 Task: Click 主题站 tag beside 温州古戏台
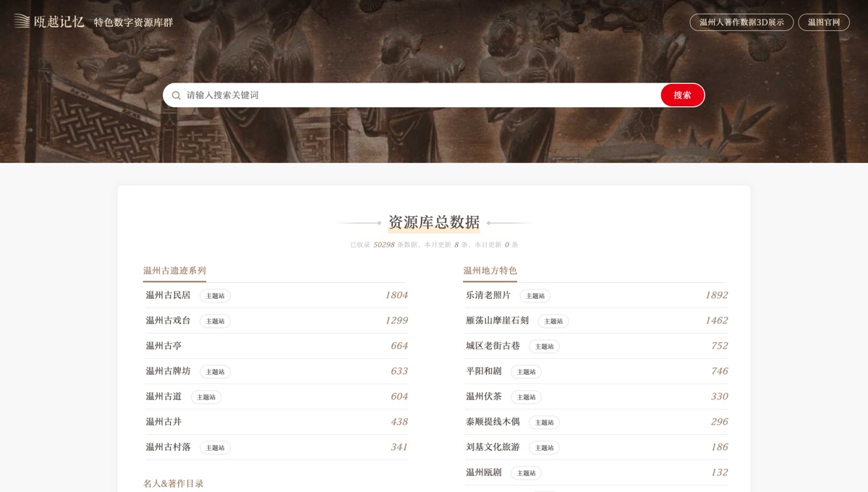216,321
